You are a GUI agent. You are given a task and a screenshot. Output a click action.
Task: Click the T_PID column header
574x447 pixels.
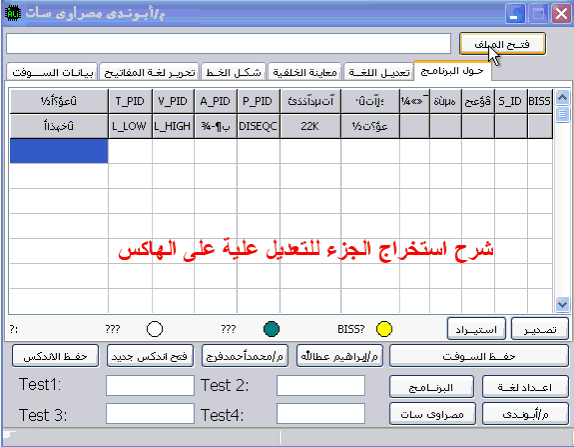(x=130, y=101)
